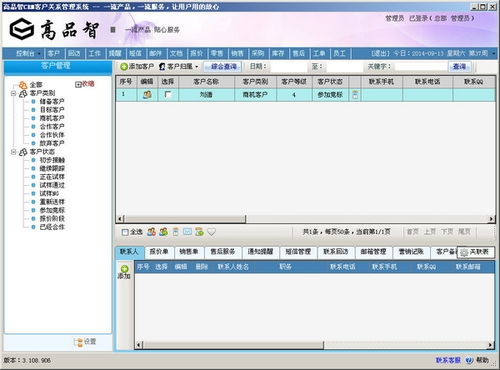This screenshot has height=370, width=500.
Task: Click the blue help question-mark icon
Action: click(x=469, y=360)
